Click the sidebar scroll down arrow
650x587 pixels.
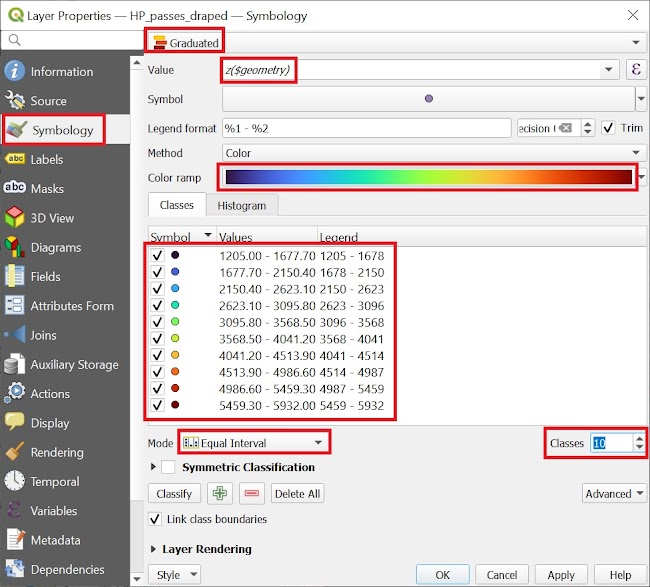(x=136, y=578)
